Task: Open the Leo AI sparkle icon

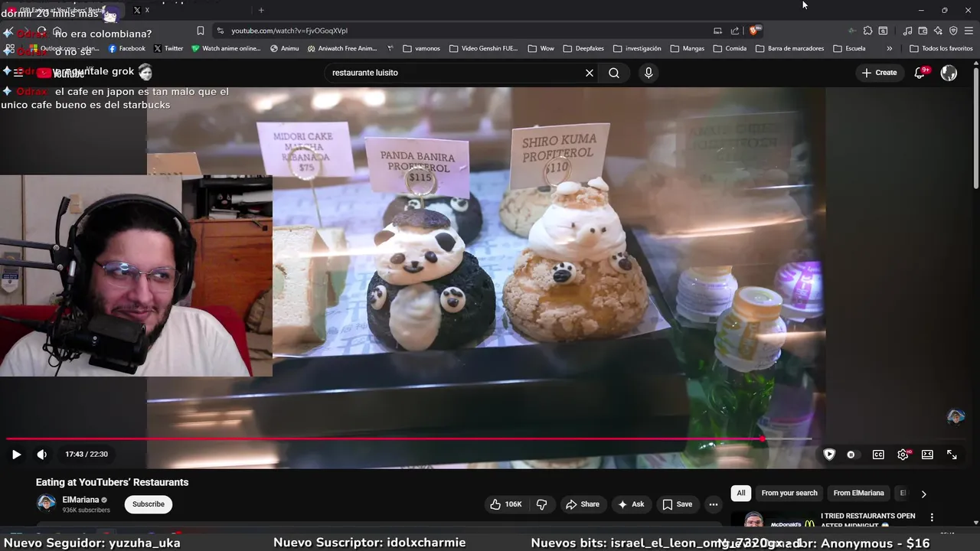Action: tap(938, 31)
